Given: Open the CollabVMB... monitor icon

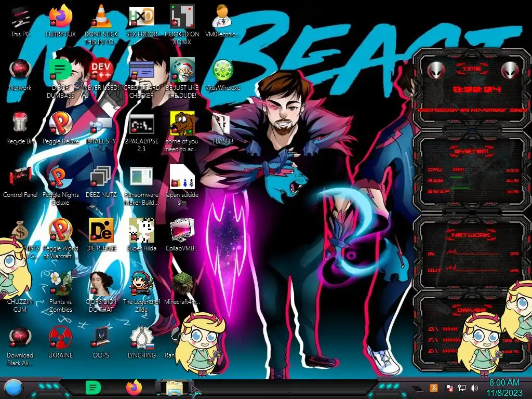Looking at the screenshot, I should (182, 235).
